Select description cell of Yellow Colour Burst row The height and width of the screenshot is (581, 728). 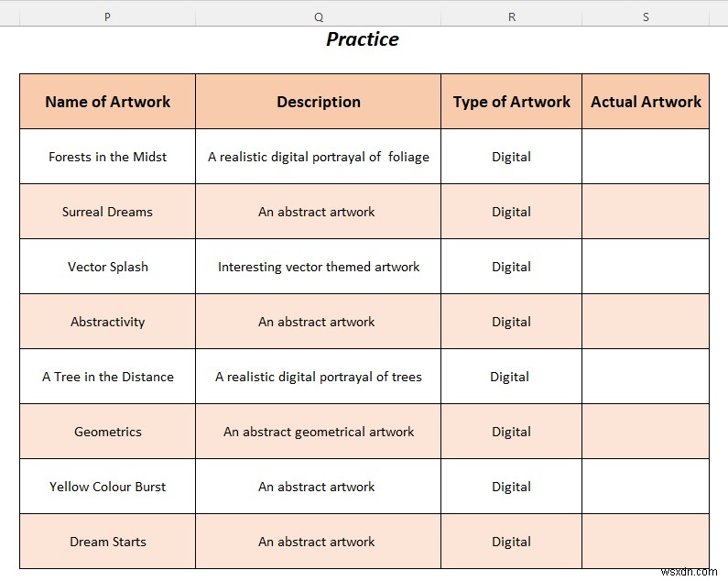click(318, 487)
